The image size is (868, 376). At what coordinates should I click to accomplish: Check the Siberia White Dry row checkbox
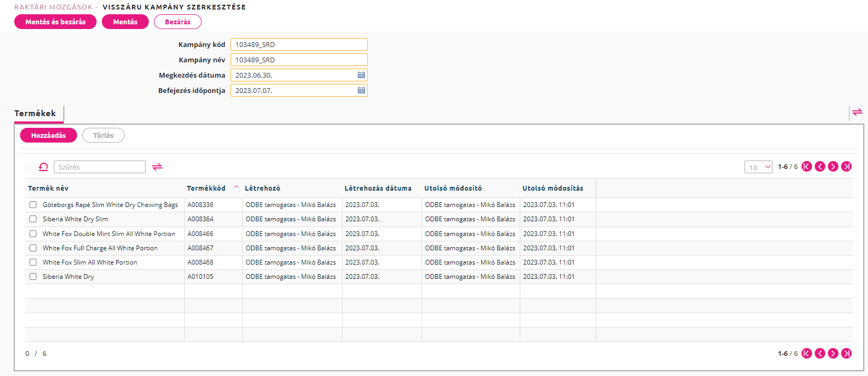33,277
